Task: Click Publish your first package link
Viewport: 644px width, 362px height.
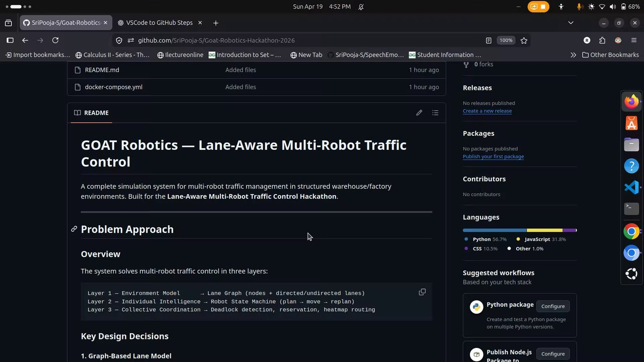Action: (493, 156)
